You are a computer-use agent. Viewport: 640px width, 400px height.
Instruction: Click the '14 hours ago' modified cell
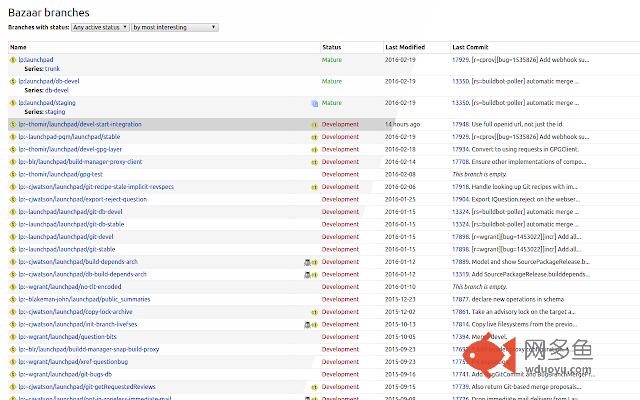pyautogui.click(x=402, y=124)
